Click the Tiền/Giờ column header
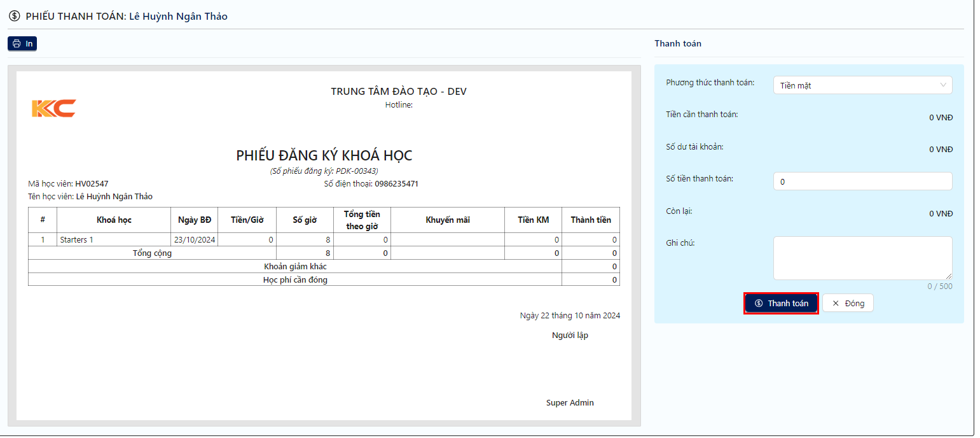Viewport: 980px width, 438px height. coord(247,220)
